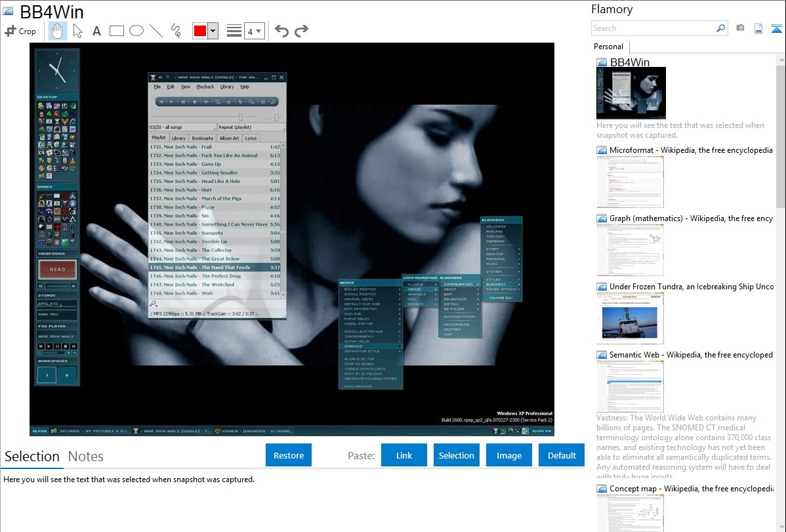Redo the last undone edit

point(301,31)
